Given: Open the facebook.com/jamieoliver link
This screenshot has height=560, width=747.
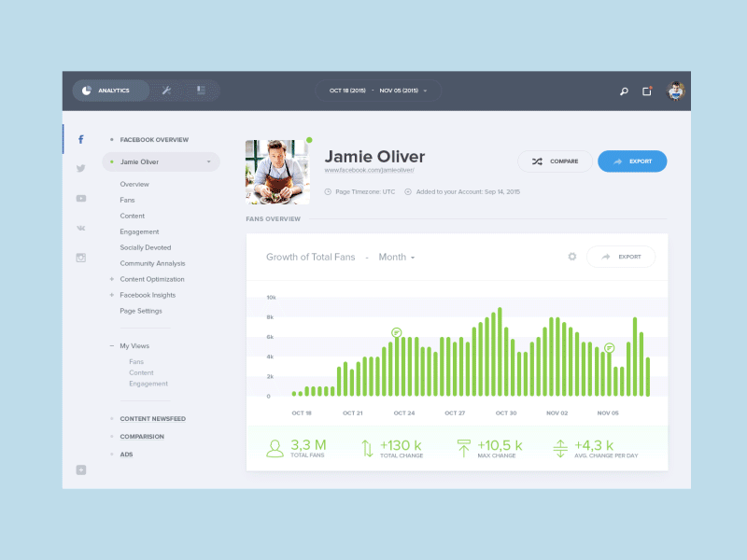Looking at the screenshot, I should tap(369, 170).
